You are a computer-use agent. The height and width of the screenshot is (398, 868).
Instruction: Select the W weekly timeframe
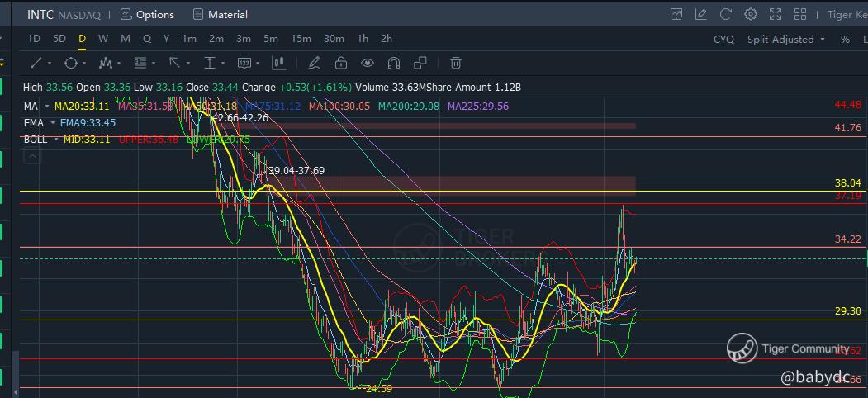pos(103,39)
